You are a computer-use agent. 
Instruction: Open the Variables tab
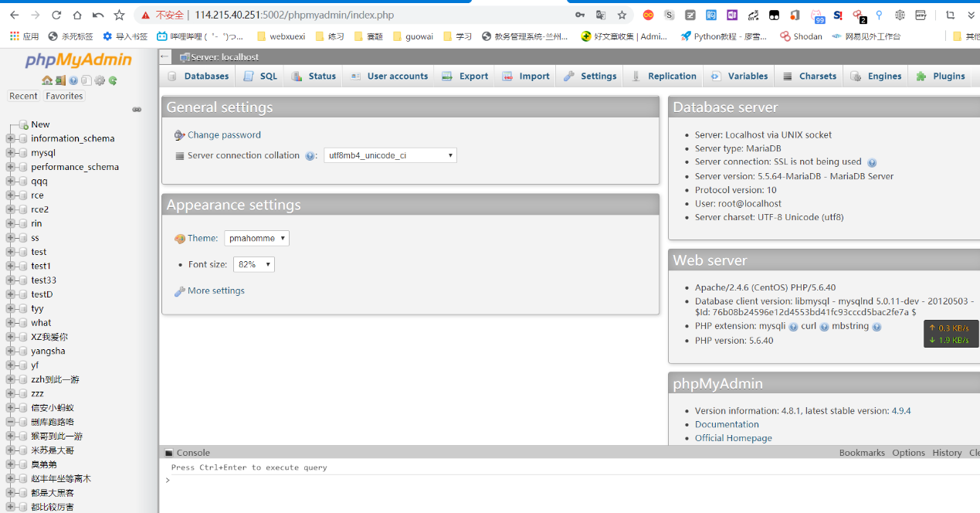tap(740, 76)
